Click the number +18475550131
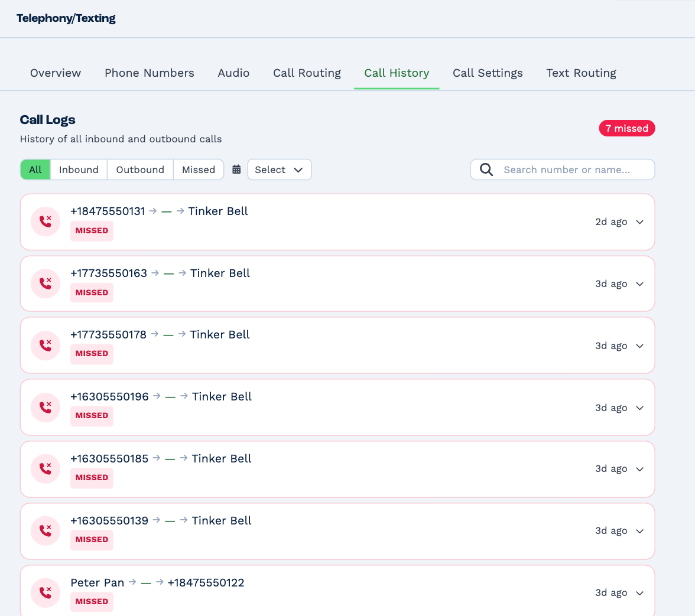This screenshot has height=616, width=695. pos(108,211)
